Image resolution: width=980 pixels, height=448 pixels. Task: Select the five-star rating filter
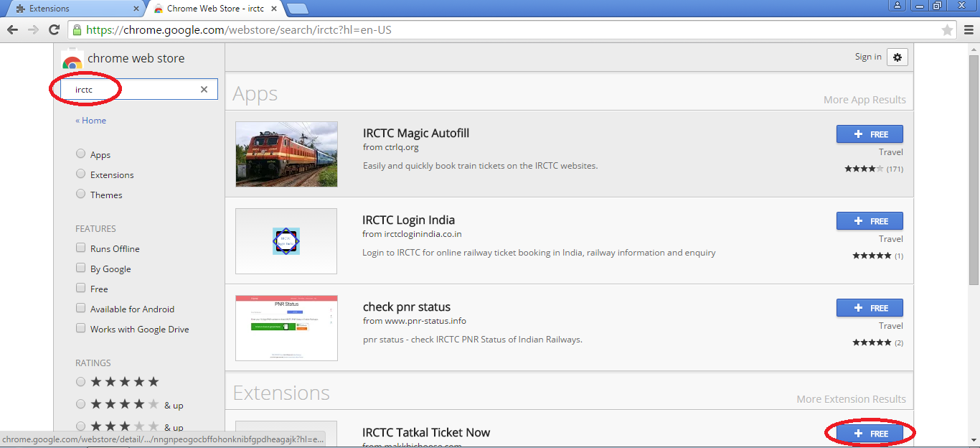[x=80, y=382]
